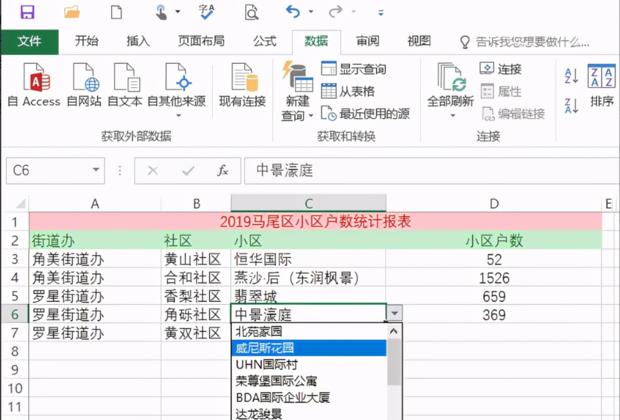
Task: Click the sort A to Z icon
Action: tap(571, 76)
